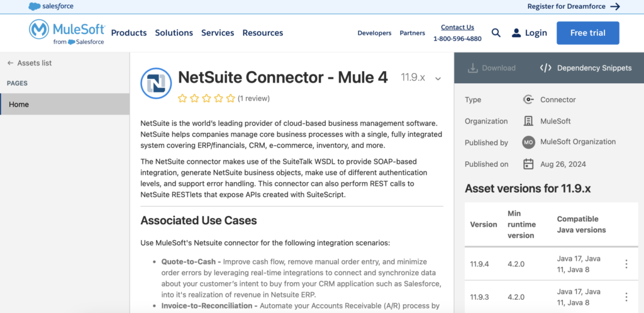Click the Published on calendar icon
The height and width of the screenshot is (313, 644).
point(528,164)
